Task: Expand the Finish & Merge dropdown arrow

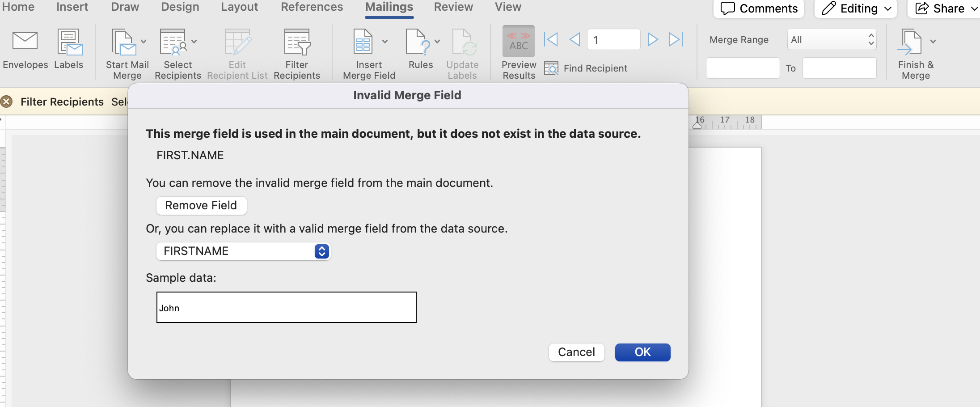Action: 933,42
